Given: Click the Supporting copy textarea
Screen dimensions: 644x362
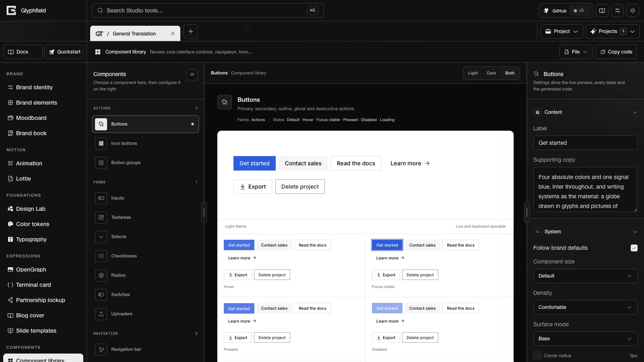Looking at the screenshot, I should [585, 189].
